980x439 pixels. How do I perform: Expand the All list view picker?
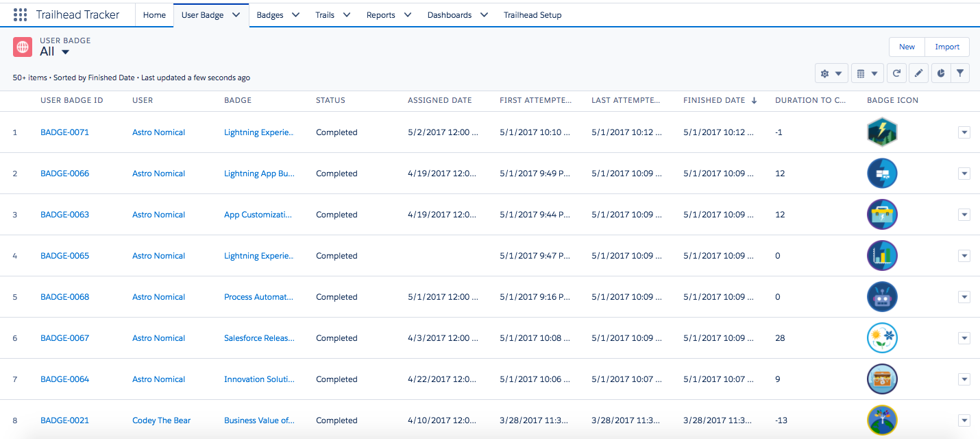click(x=65, y=52)
